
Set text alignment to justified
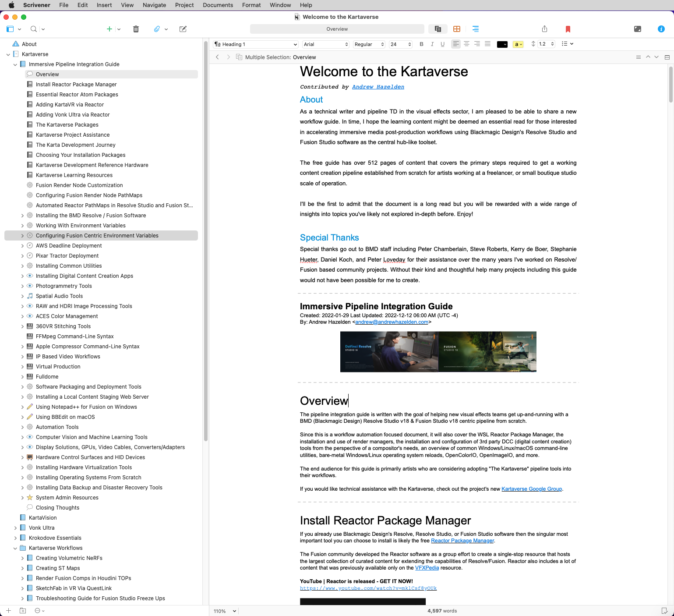point(487,44)
